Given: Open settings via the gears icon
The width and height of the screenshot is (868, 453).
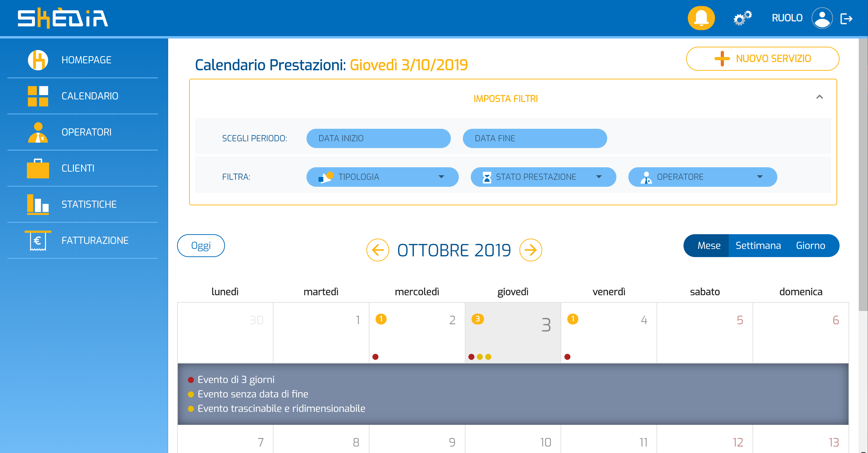Looking at the screenshot, I should coord(742,18).
